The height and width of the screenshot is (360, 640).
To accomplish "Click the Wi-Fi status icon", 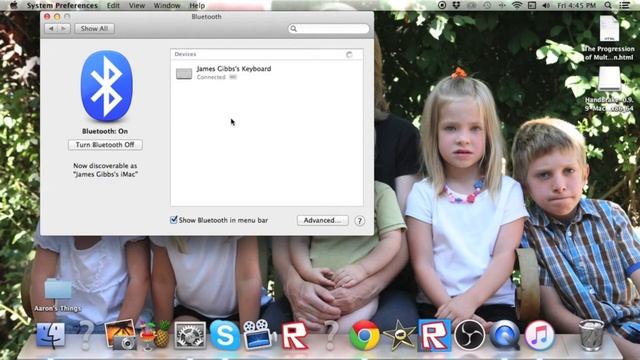I will pyautogui.click(x=517, y=5).
